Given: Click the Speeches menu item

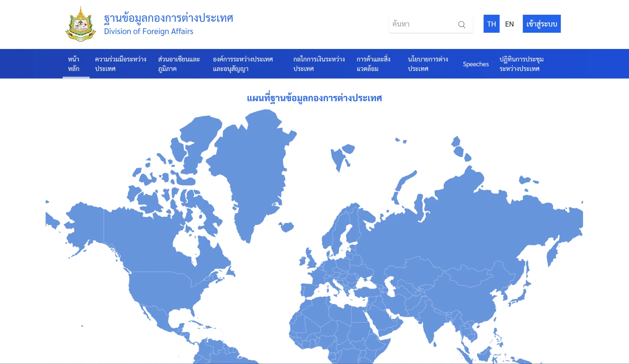Looking at the screenshot, I should coord(475,64).
